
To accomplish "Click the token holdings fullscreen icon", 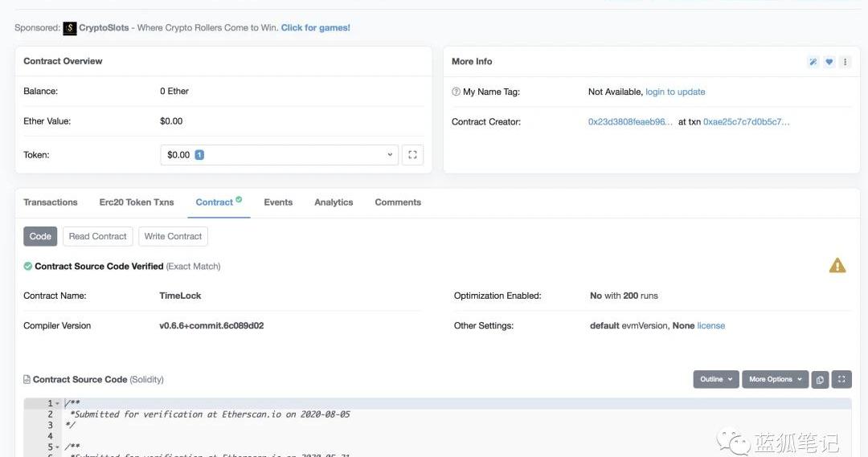I will (412, 155).
